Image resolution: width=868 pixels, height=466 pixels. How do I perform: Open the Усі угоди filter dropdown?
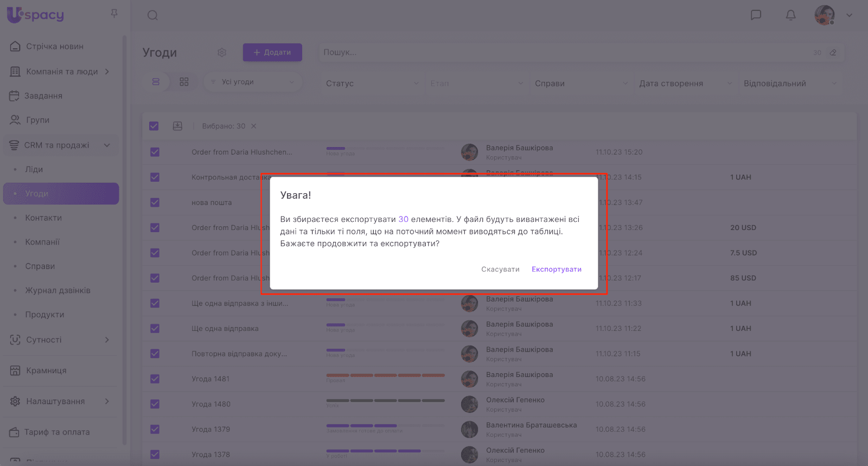tap(253, 82)
